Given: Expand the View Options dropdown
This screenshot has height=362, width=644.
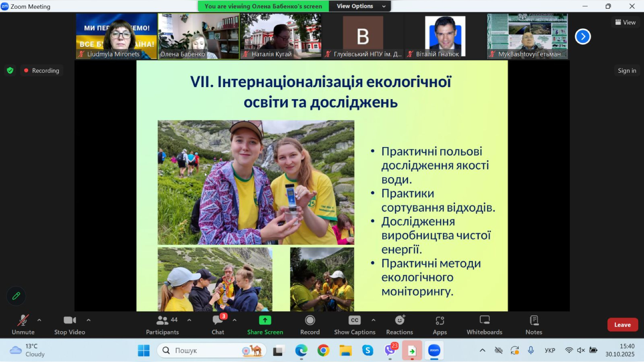Looking at the screenshot, I should (360, 6).
